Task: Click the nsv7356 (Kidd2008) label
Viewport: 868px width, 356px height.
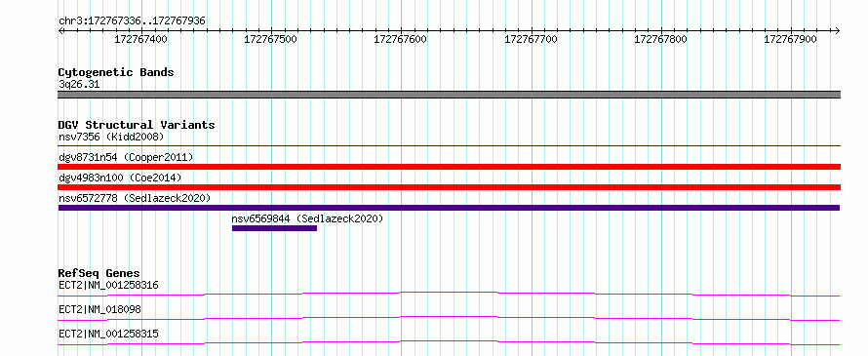Action: [111, 137]
